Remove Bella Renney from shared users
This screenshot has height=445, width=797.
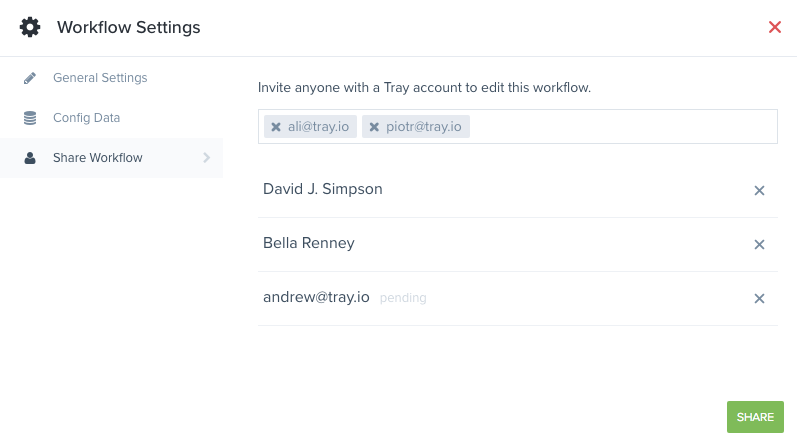point(759,245)
